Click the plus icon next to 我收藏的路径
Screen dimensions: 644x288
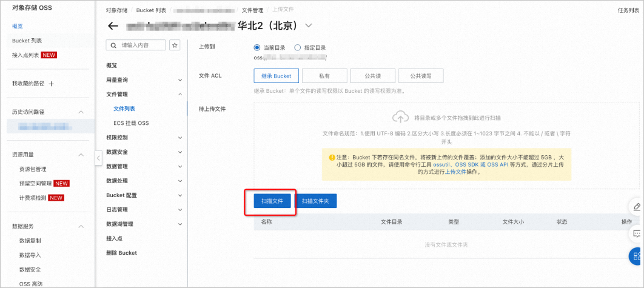coord(52,84)
